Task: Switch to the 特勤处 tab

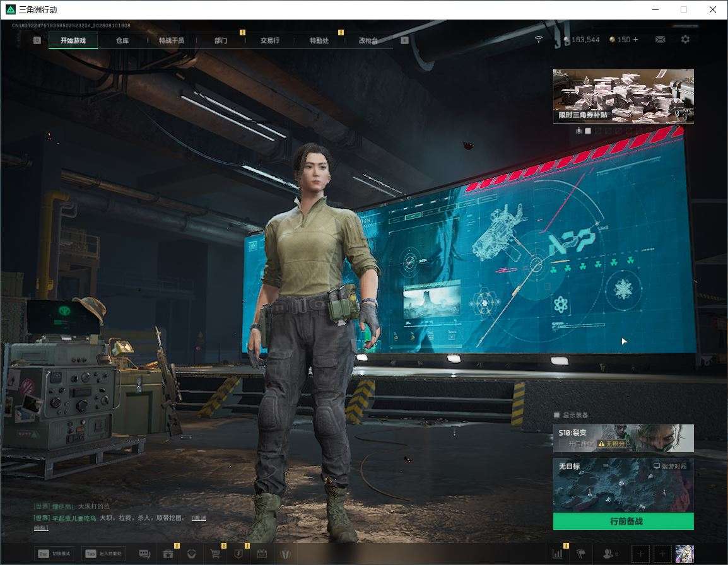Action: click(x=319, y=40)
